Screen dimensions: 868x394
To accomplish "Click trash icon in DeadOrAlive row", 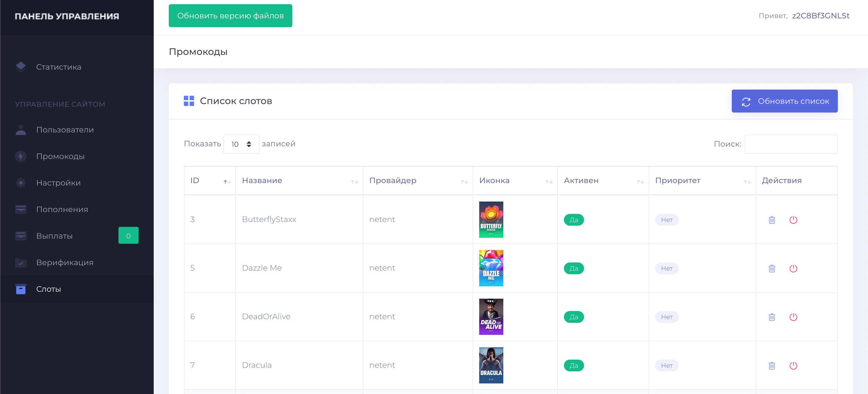I will pyautogui.click(x=772, y=317).
